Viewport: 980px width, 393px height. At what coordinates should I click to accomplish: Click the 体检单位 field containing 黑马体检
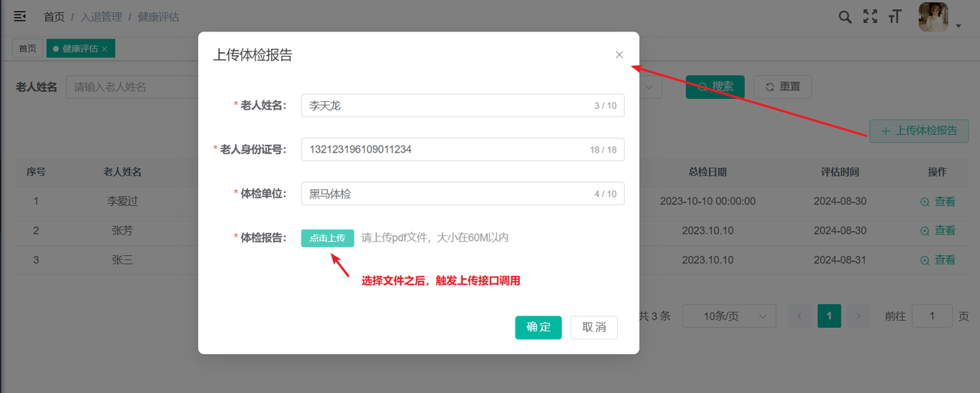[x=462, y=194]
